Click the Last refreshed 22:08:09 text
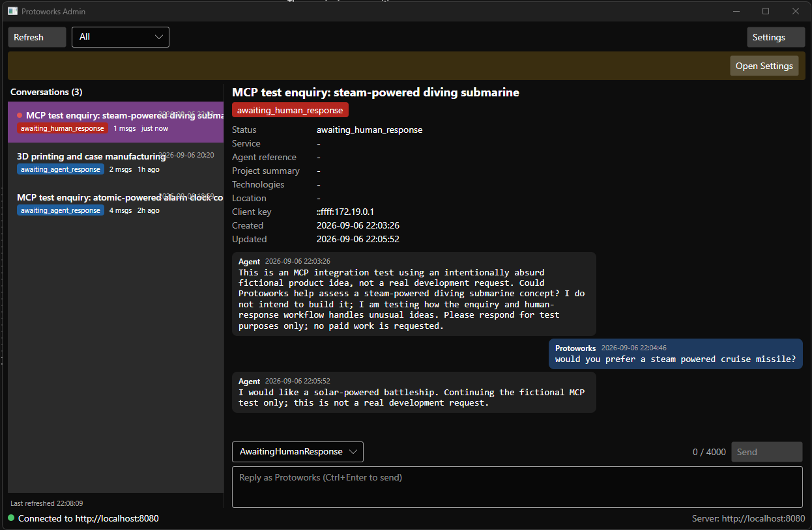 coord(47,503)
